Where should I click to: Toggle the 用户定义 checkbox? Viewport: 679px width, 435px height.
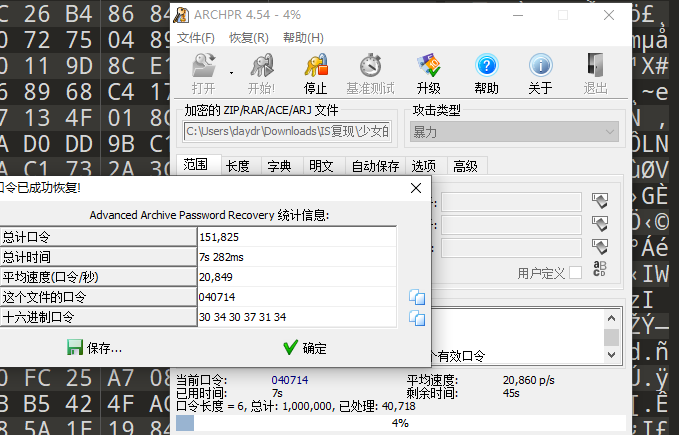coord(576,273)
